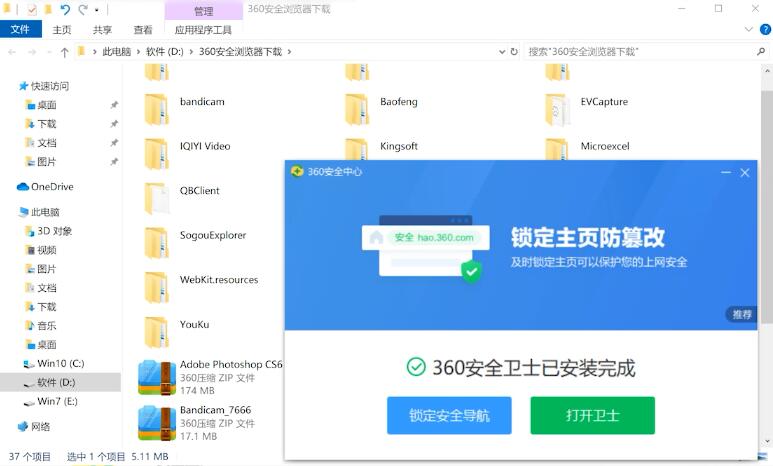Go up one folder level arrow
The height and width of the screenshot is (466, 773).
coord(64,52)
